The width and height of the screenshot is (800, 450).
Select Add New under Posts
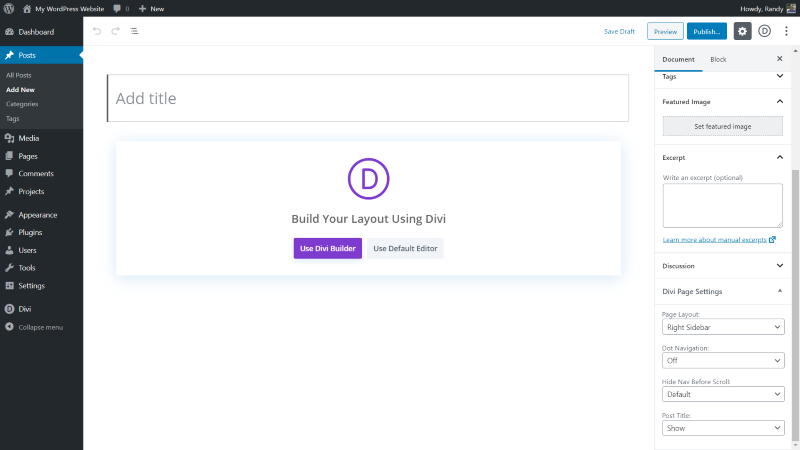click(20, 89)
